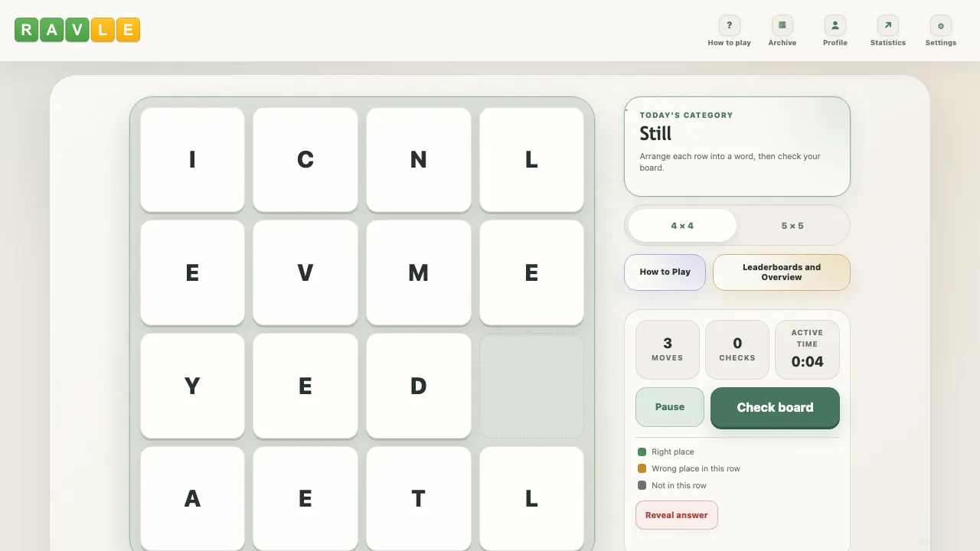Pause the game timer
The width and height of the screenshot is (980, 551).
[670, 407]
